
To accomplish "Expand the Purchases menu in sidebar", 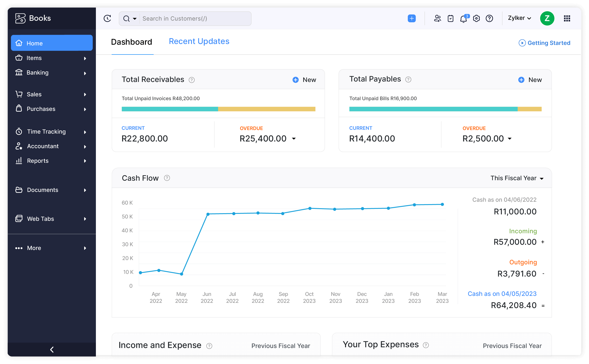I will (x=41, y=109).
